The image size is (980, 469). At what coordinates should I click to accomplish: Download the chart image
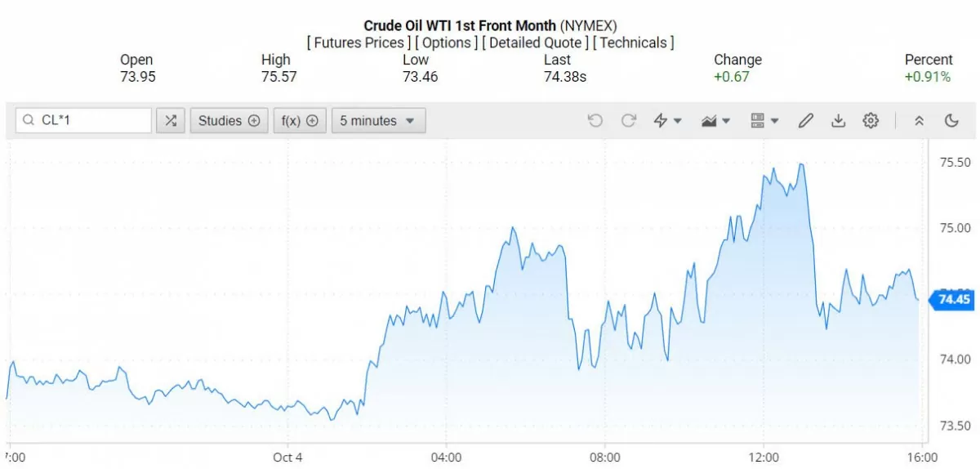point(838,121)
